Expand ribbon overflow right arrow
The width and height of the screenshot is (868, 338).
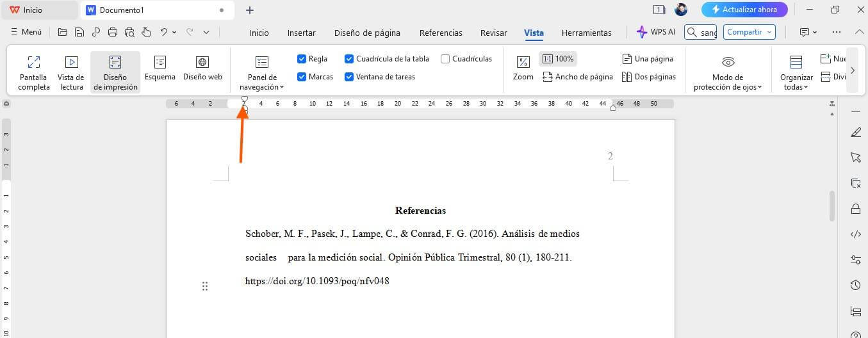[x=852, y=70]
